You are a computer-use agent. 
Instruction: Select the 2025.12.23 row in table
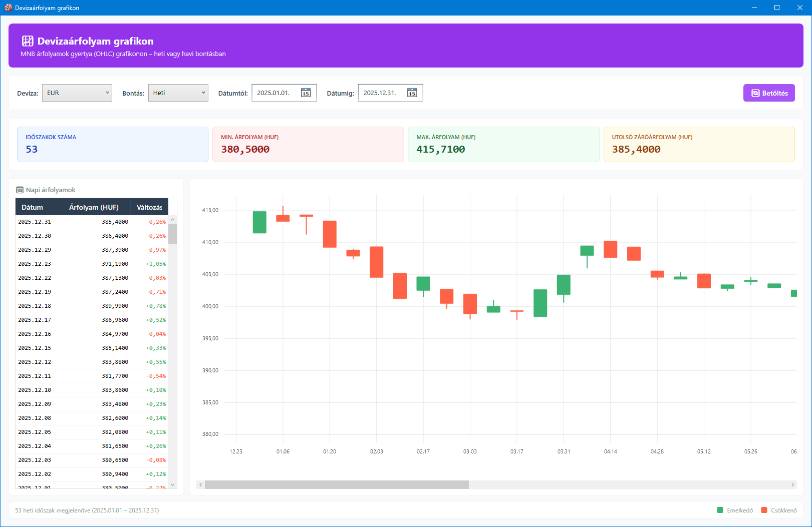[x=92, y=264]
